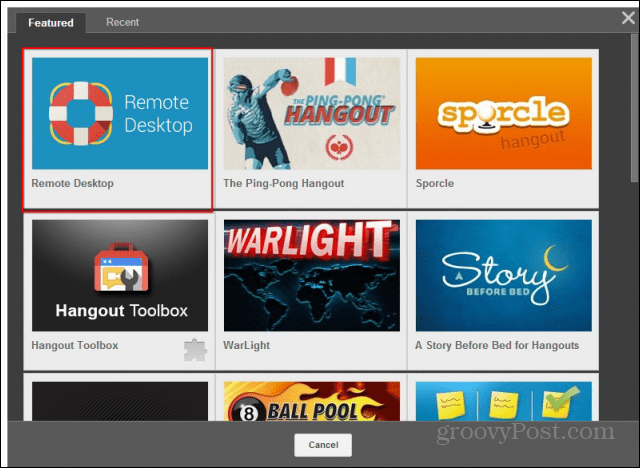The height and width of the screenshot is (468, 640).
Task: Open the 8 Ball Pool game thumbnail
Action: 312,401
